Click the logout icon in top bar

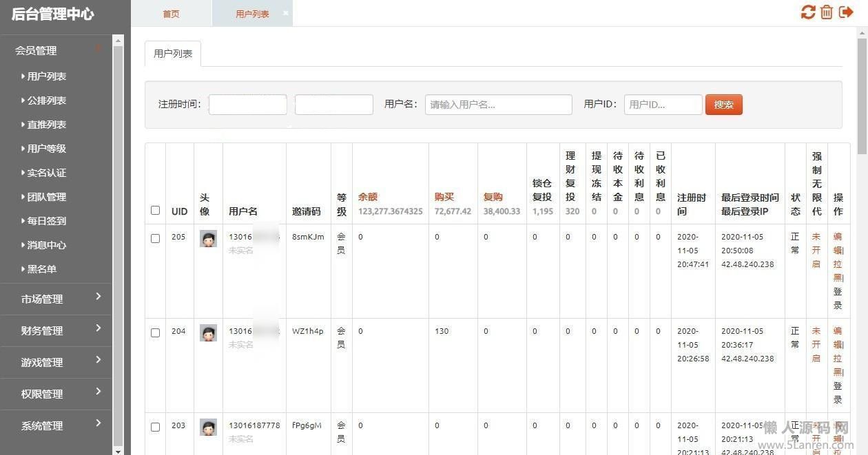coord(846,12)
